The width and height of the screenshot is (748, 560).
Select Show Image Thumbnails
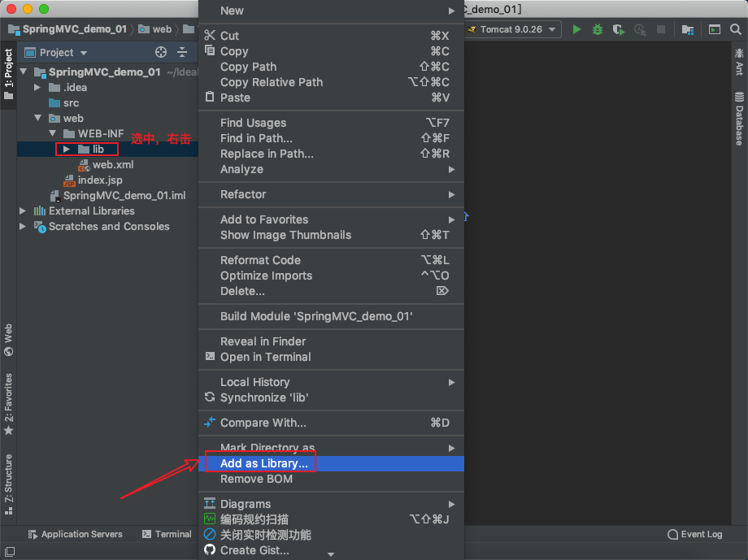[331, 235]
